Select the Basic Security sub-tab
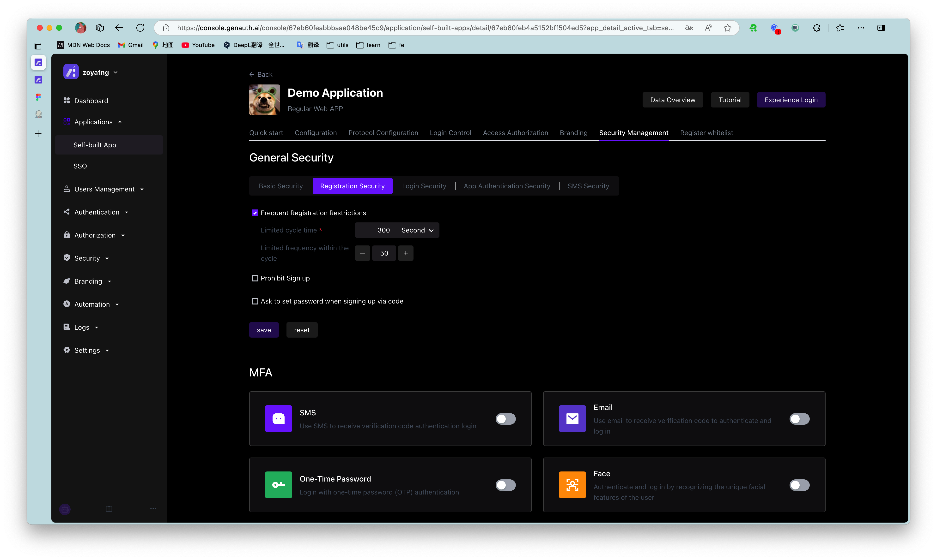937x560 pixels. click(281, 186)
